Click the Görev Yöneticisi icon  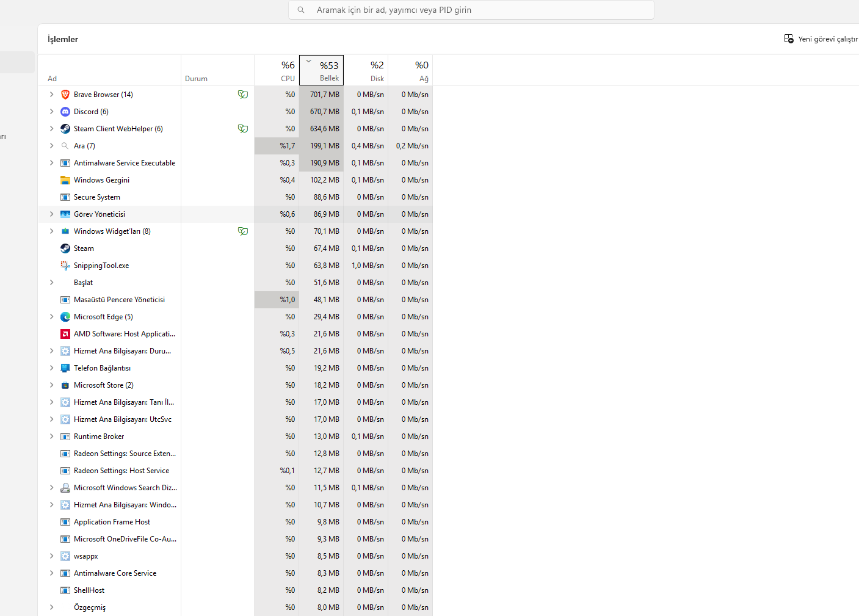(x=65, y=214)
